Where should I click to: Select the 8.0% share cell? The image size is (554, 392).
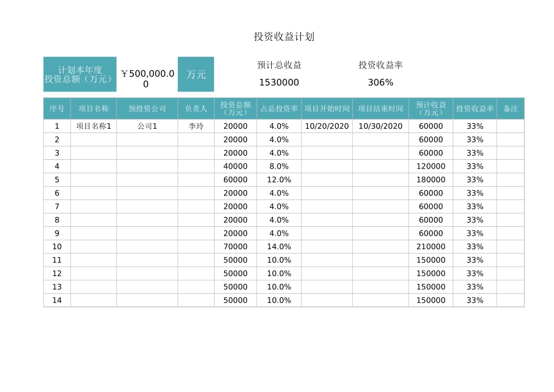(x=279, y=166)
